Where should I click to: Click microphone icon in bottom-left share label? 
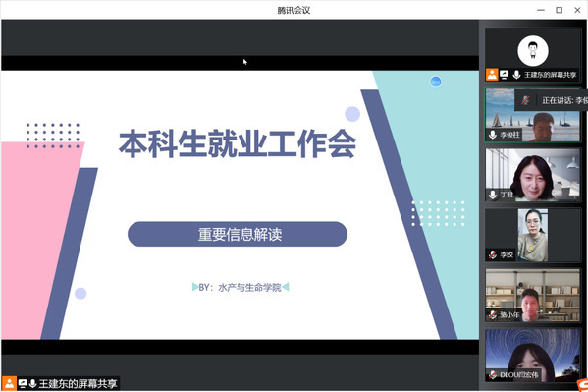pos(32,383)
